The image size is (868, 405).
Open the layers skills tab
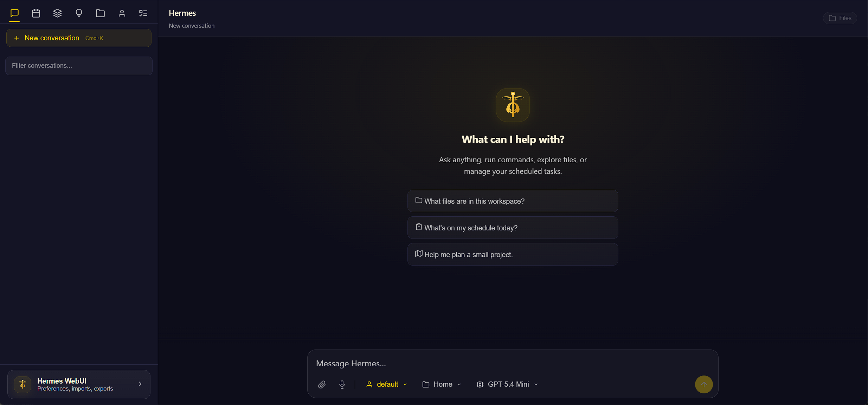pyautogui.click(x=57, y=13)
